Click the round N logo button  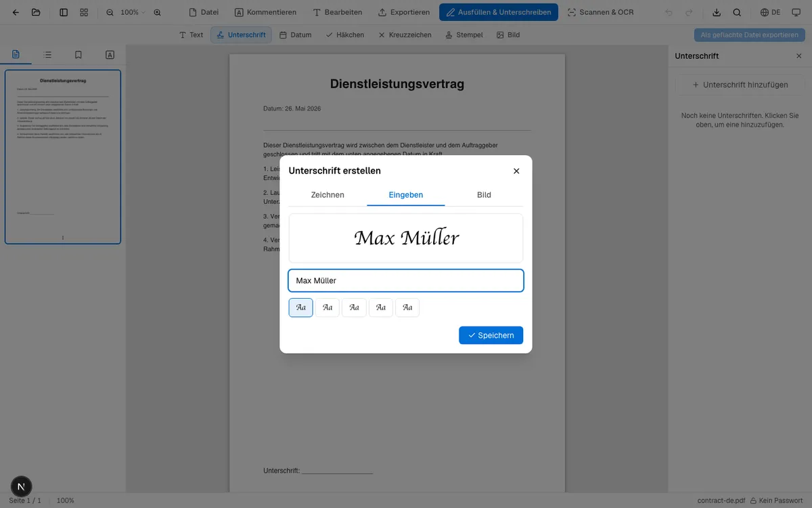coord(22,486)
